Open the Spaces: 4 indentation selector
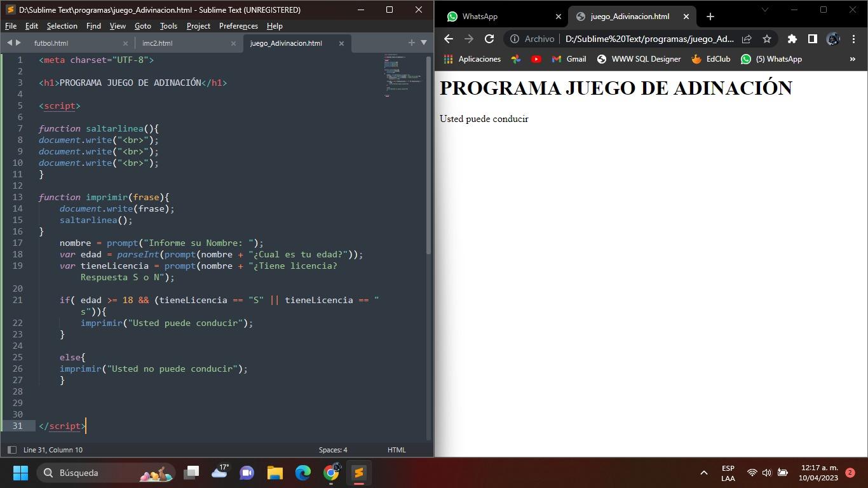This screenshot has height=488, width=868. click(x=333, y=450)
